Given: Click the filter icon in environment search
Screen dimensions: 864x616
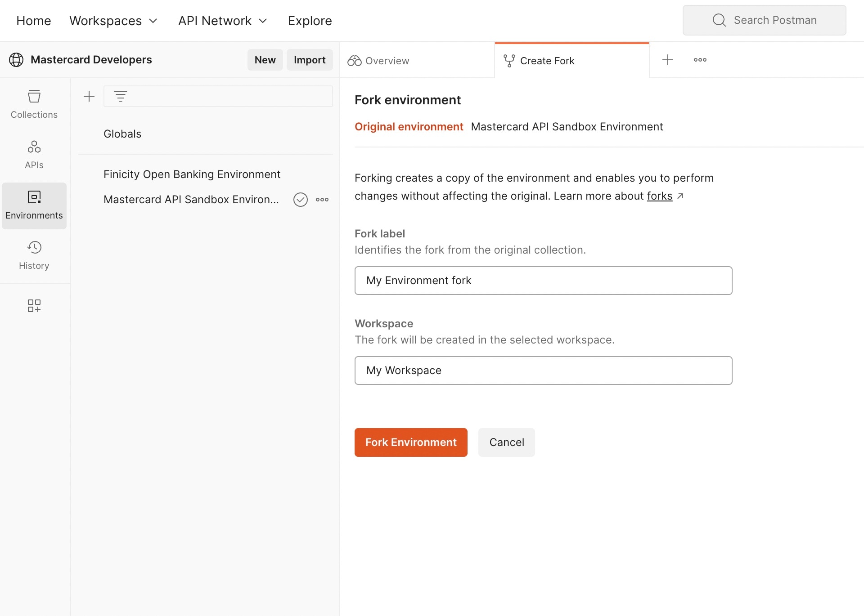Looking at the screenshot, I should pos(120,96).
